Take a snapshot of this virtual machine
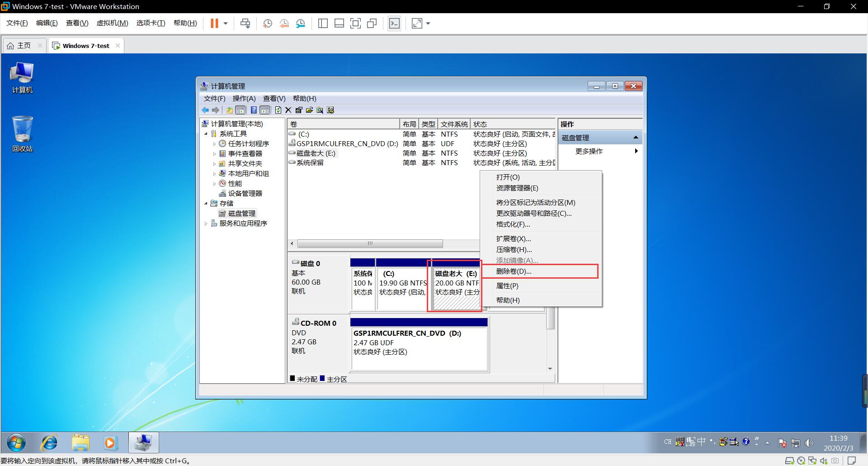The image size is (868, 466). tap(268, 23)
